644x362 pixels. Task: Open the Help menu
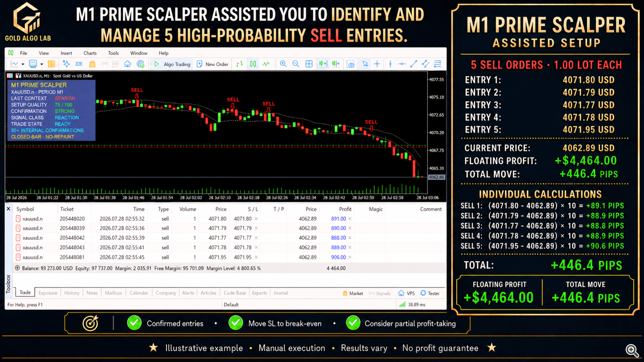(x=164, y=53)
